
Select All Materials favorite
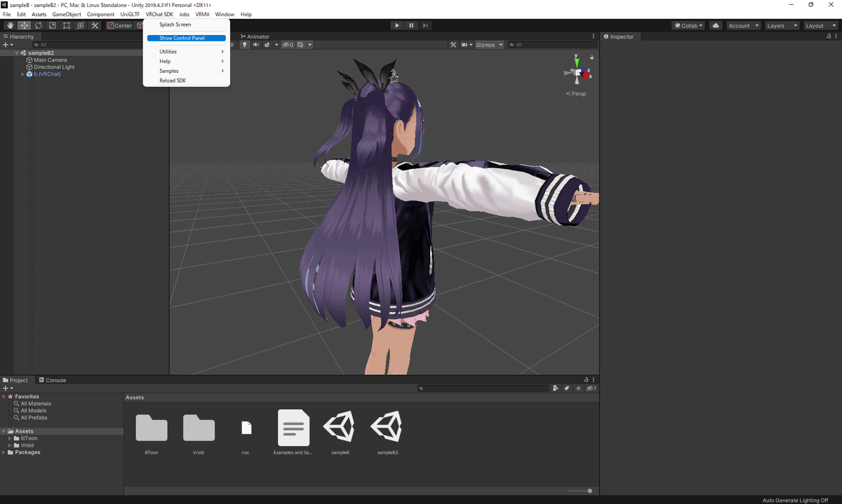(32, 404)
